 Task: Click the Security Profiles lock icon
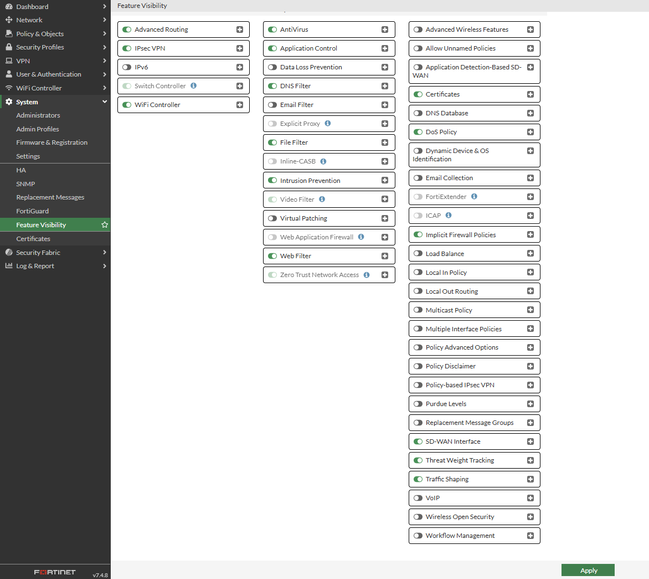click(x=9, y=47)
